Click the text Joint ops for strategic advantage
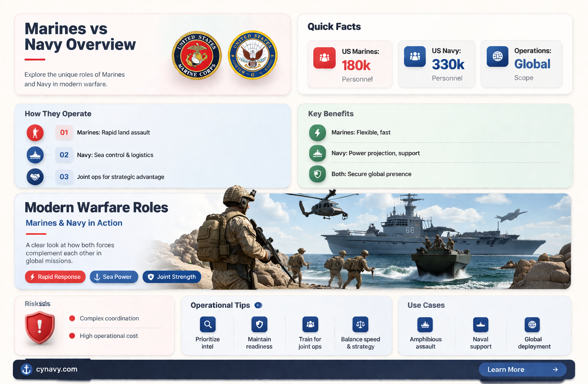Viewport: 588px width, 384px height. pos(120,177)
